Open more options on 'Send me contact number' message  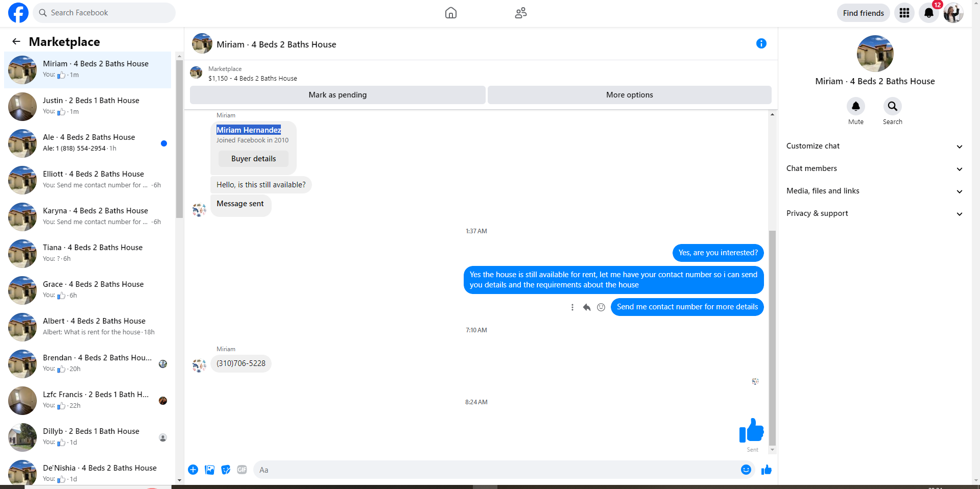pos(572,307)
